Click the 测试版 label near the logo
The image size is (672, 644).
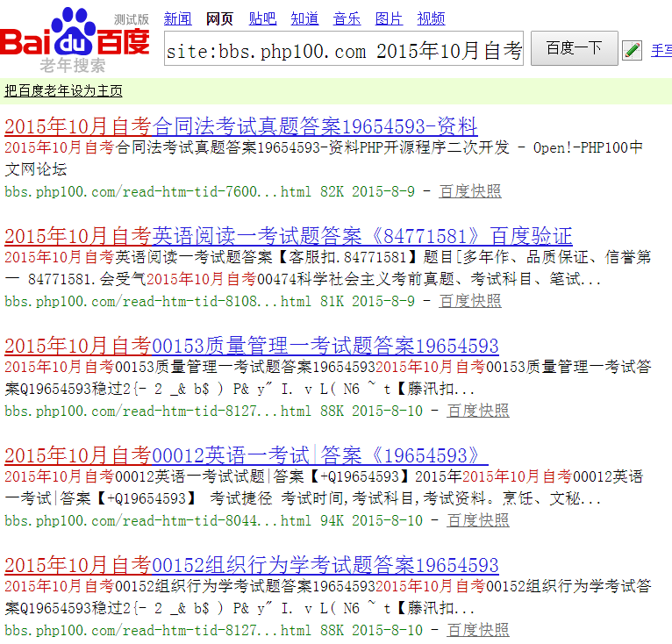pyautogui.click(x=132, y=19)
